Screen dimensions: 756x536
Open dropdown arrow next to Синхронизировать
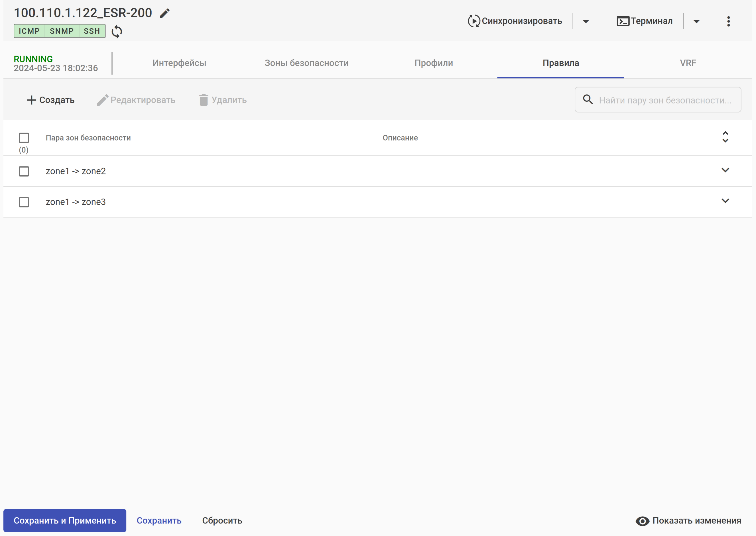(x=586, y=22)
